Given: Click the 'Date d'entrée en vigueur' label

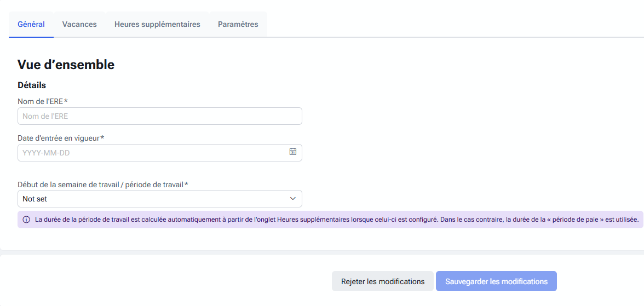Looking at the screenshot, I should pyautogui.click(x=59, y=138).
